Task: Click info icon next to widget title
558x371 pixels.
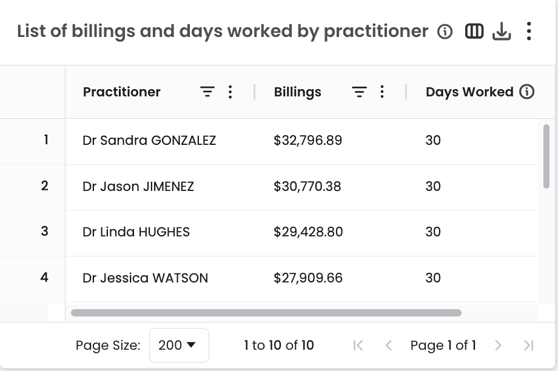Action: 445,32
